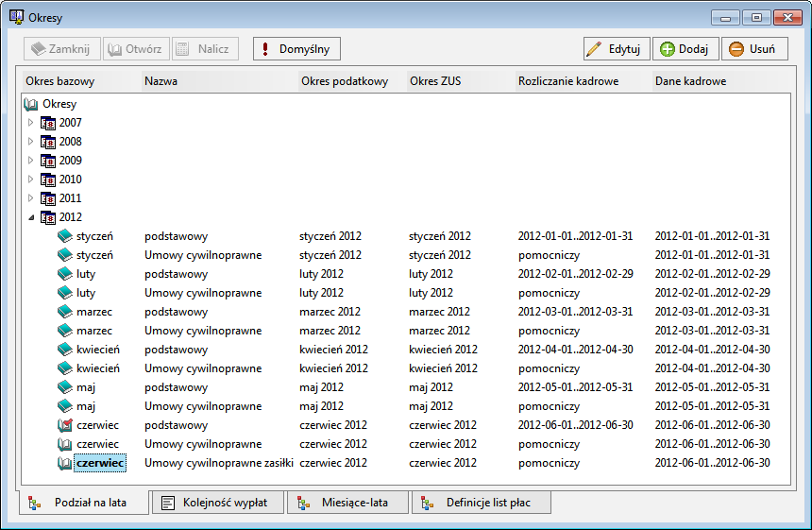812x530 pixels.
Task: Click the Edytuj button
Action: click(617, 49)
